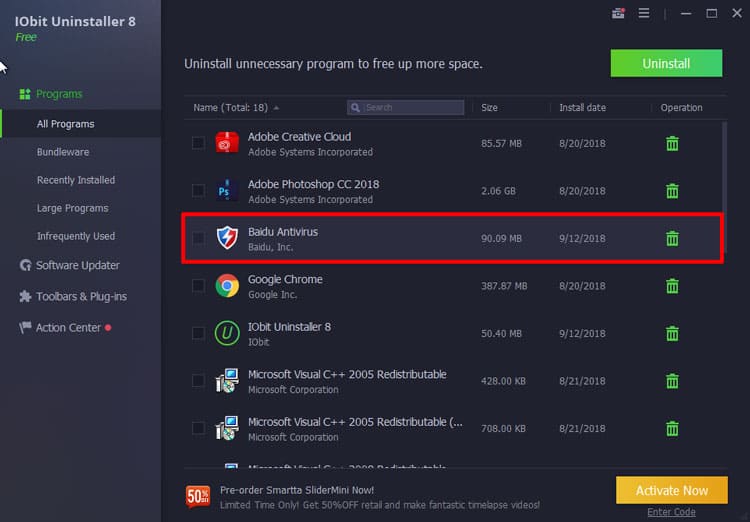
Task: Click the 387.87 MB size value
Action: click(x=504, y=286)
